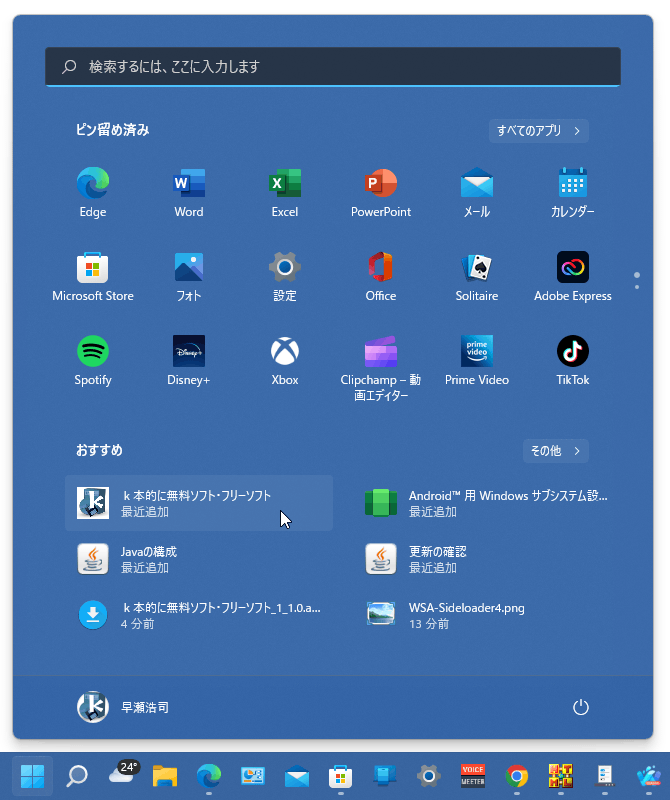The height and width of the screenshot is (800, 670).
Task: Open Microsoft Store pinned app
Action: click(x=93, y=277)
